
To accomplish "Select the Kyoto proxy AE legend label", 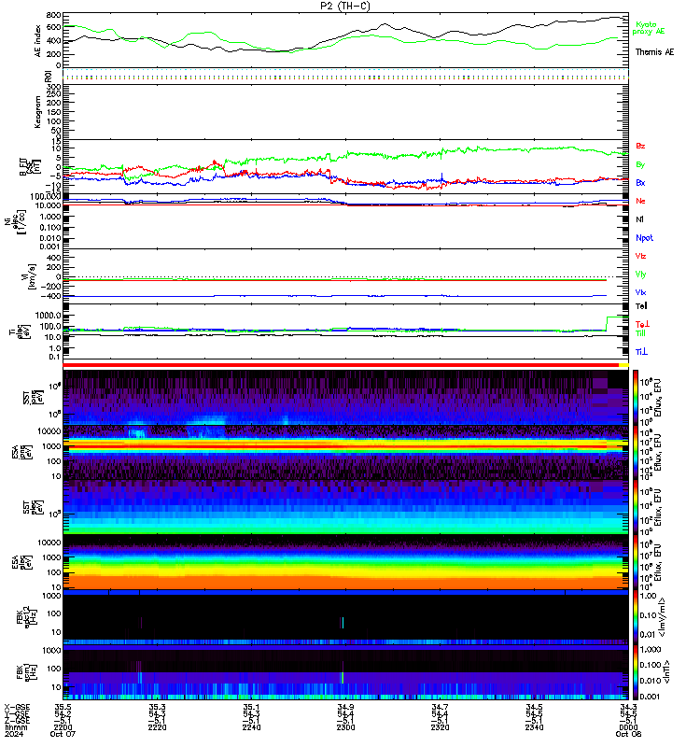I will [x=648, y=28].
